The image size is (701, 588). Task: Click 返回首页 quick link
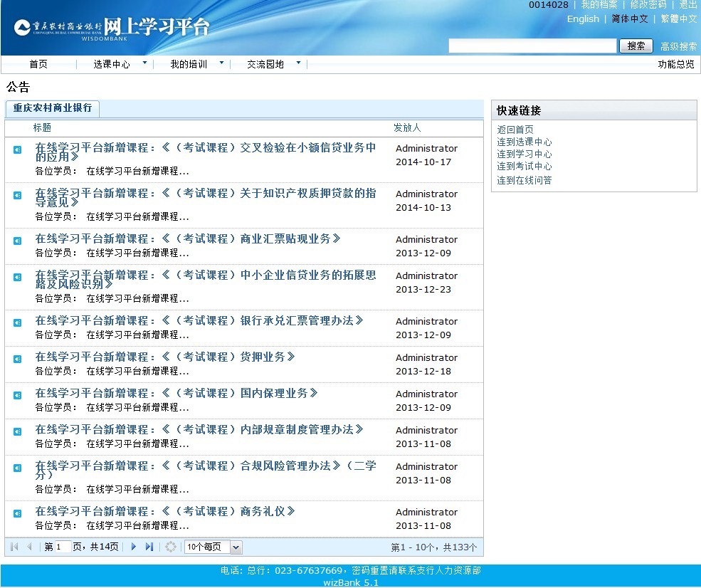[515, 130]
